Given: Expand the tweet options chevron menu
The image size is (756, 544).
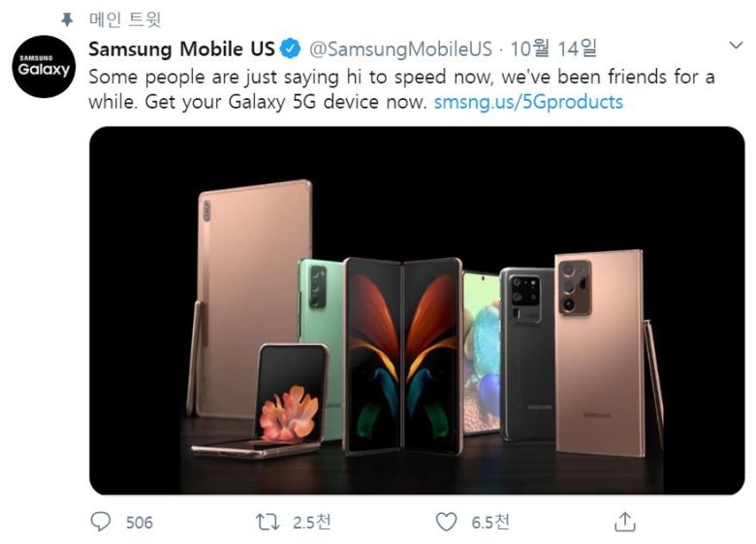Looking at the screenshot, I should 735,46.
